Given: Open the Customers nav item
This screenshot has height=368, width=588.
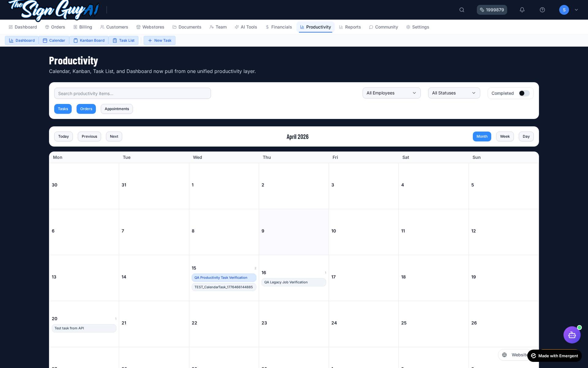Looking at the screenshot, I should (114, 27).
